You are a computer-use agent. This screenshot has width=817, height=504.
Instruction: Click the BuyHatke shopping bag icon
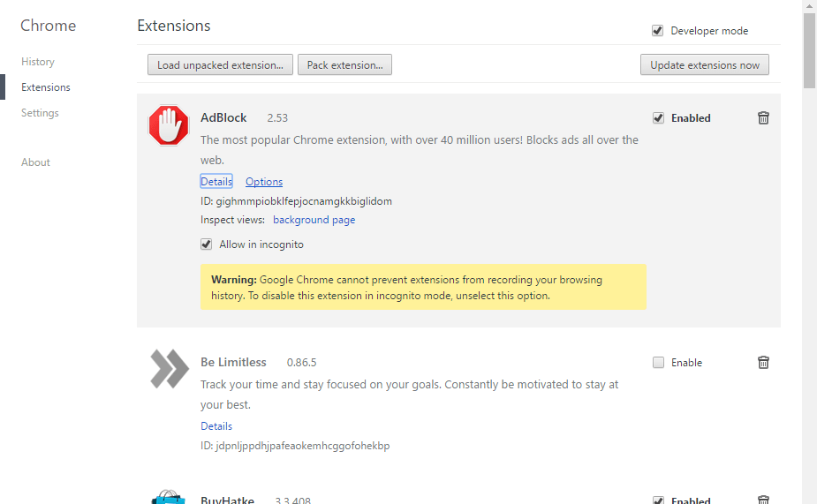click(169, 497)
